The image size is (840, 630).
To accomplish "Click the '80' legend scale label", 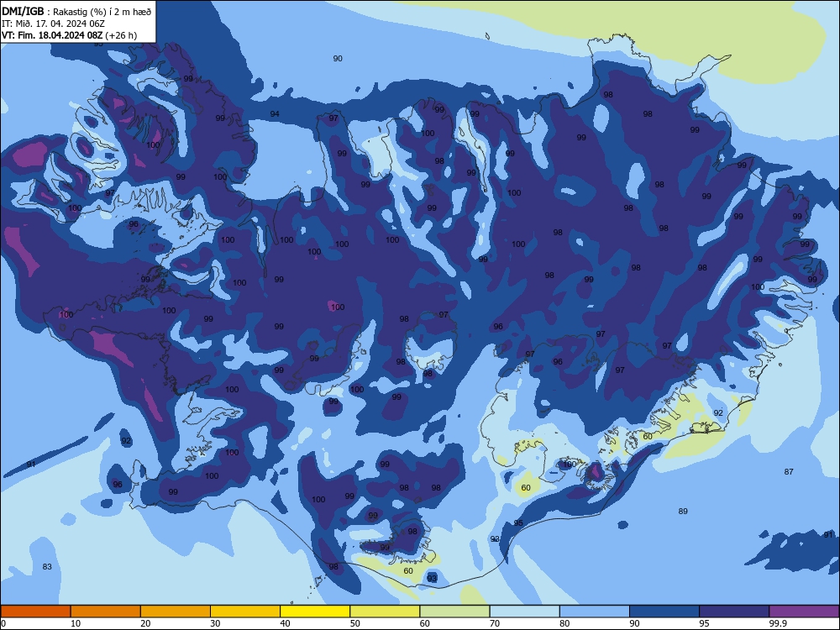I will (x=564, y=623).
